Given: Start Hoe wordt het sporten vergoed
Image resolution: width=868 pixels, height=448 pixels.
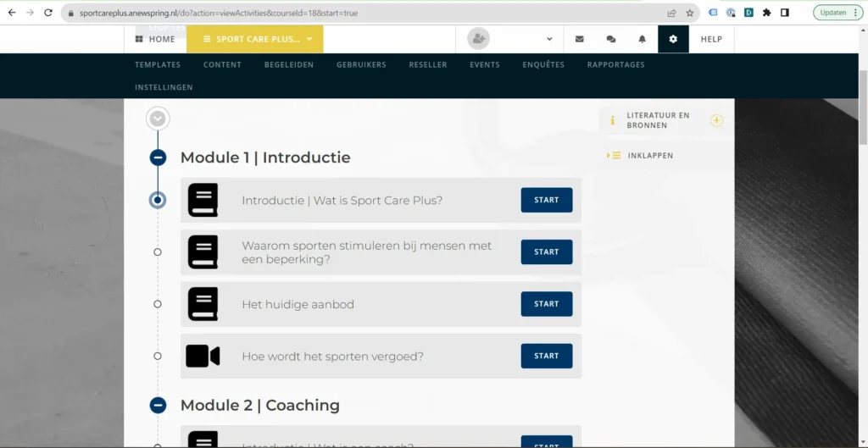Looking at the screenshot, I should (547, 357).
